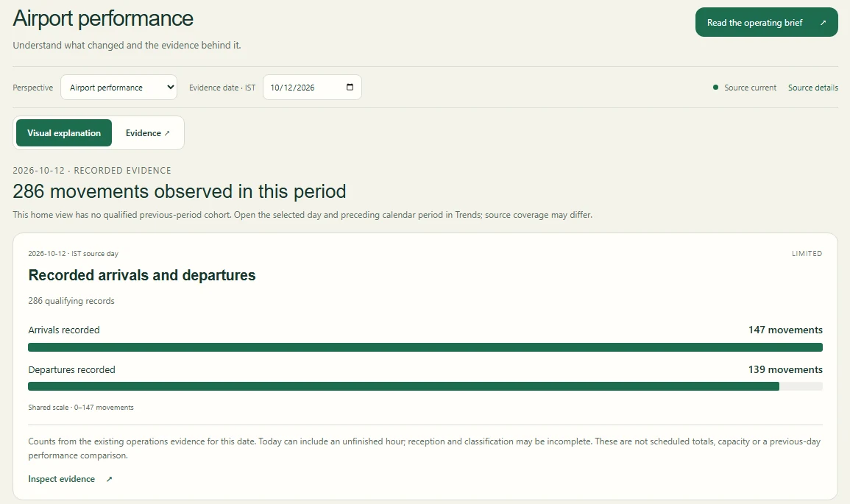Click the 'Evidence date · IST' label
The height and width of the screenshot is (504, 850).
[x=222, y=88]
